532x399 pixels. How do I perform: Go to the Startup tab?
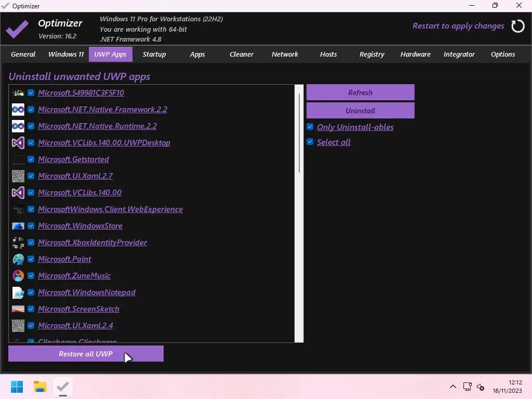pos(154,54)
